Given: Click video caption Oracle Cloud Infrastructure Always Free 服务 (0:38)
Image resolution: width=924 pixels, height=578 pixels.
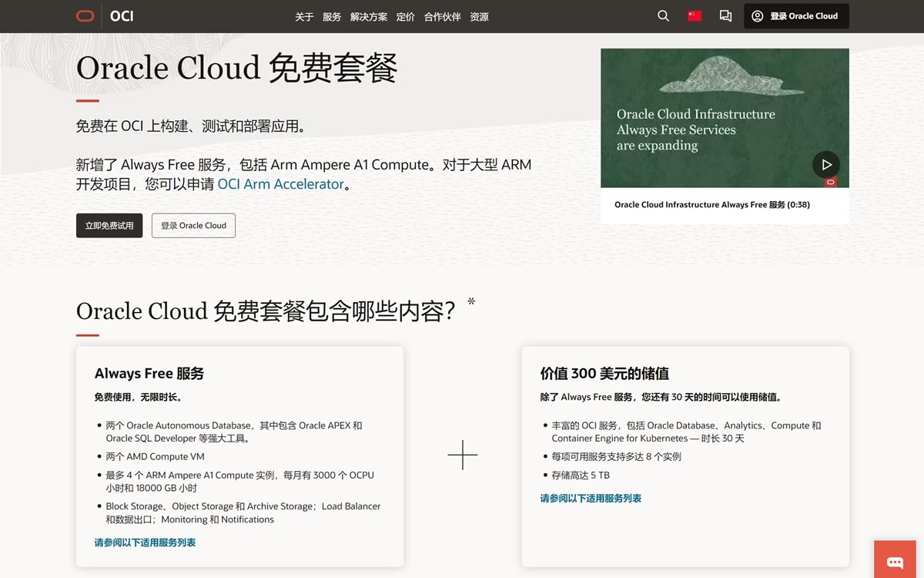Looking at the screenshot, I should point(712,205).
